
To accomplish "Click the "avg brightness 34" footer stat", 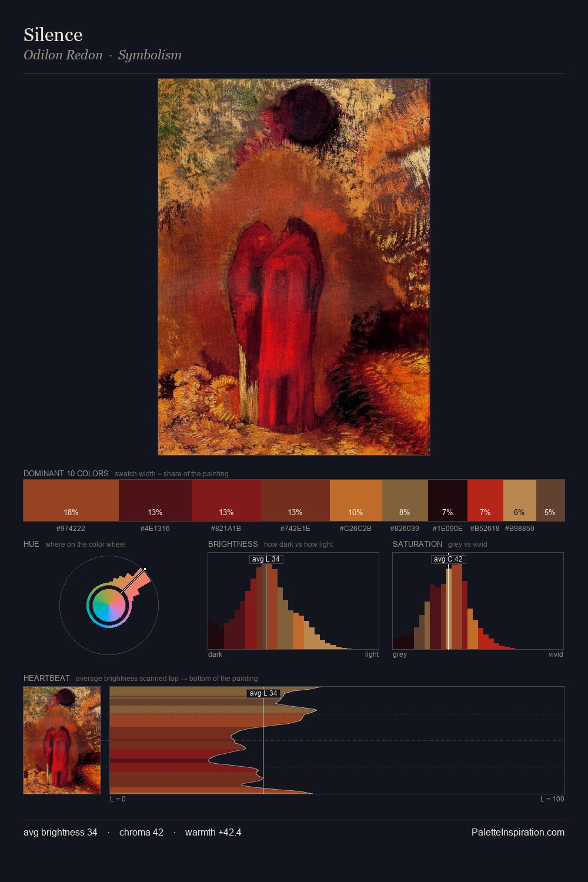I will click(61, 833).
